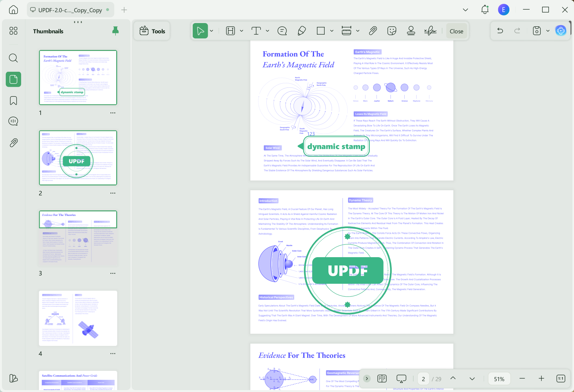Expand the Highlight tool dropdown

click(242, 31)
